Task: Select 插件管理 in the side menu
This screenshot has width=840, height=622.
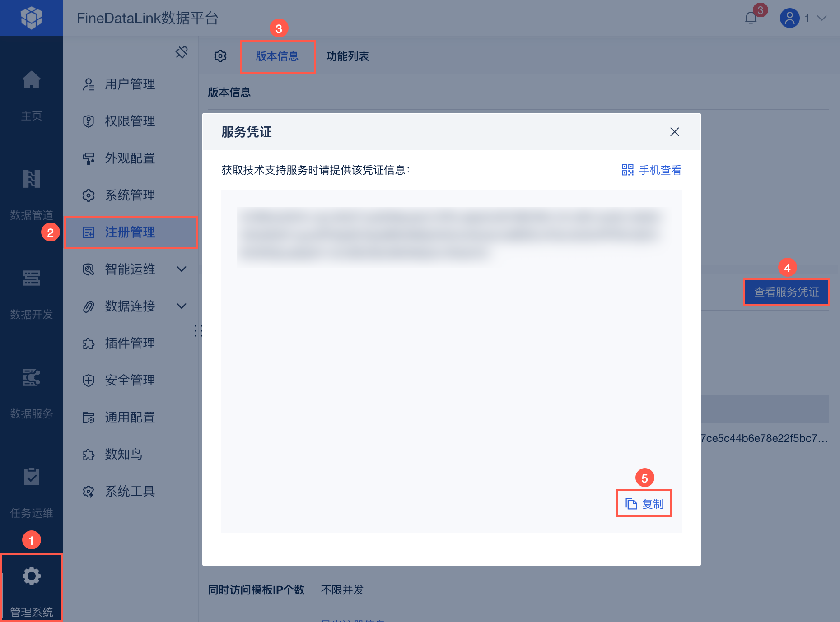Action: click(130, 343)
